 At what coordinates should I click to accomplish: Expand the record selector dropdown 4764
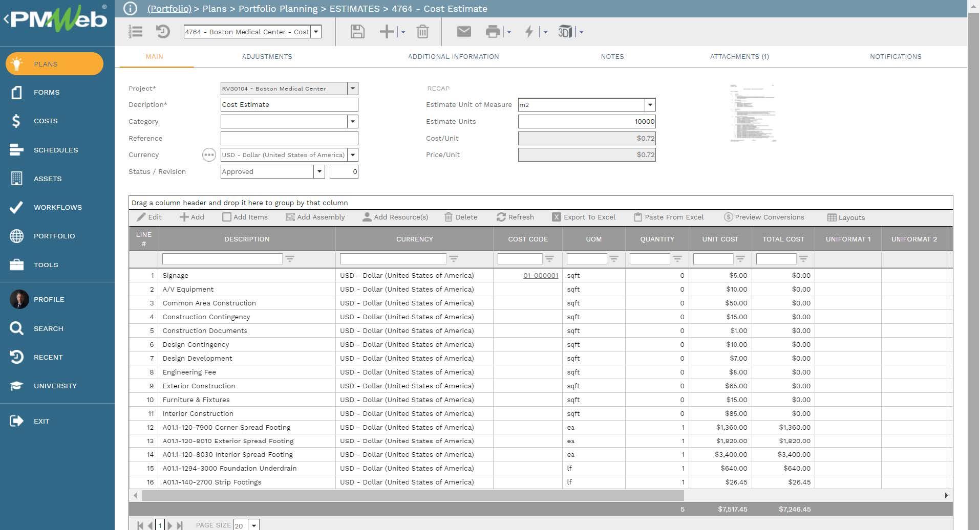point(316,32)
